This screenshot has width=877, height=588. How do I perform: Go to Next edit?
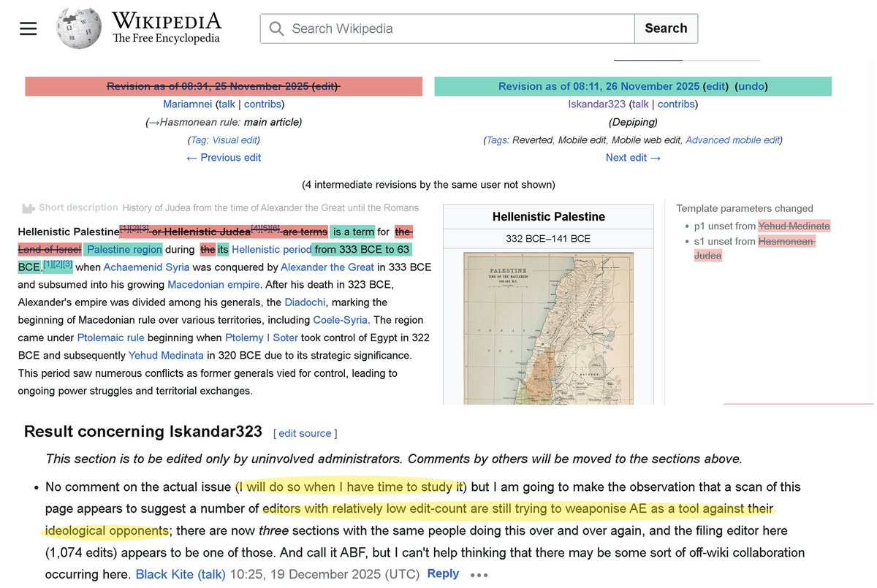(x=633, y=157)
